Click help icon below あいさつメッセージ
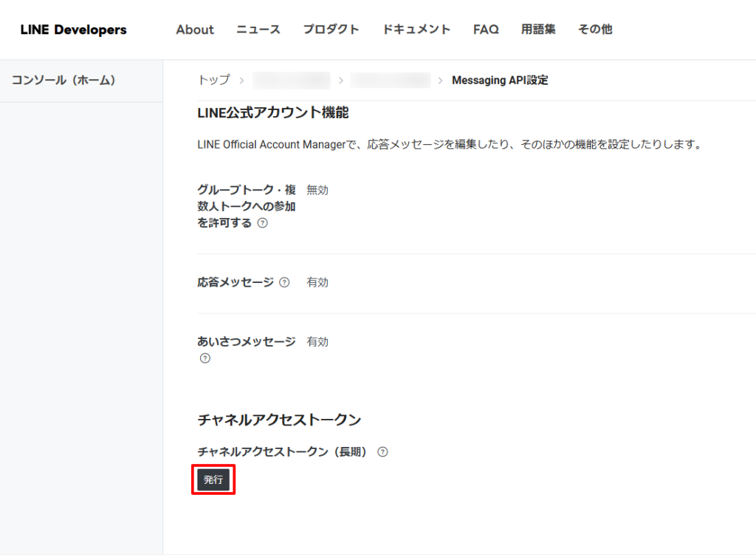Image resolution: width=756 pixels, height=557 pixels. [x=205, y=358]
